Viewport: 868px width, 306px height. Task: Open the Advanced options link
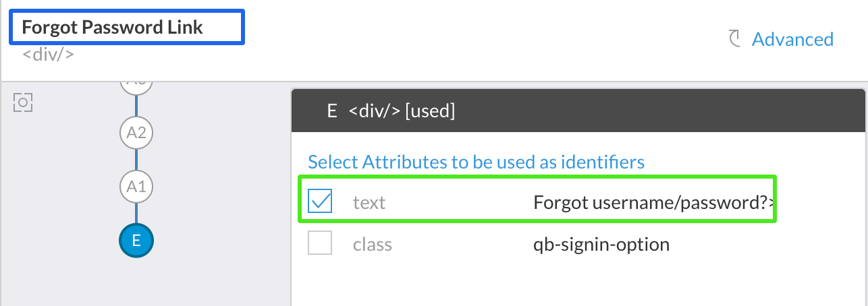pos(792,40)
